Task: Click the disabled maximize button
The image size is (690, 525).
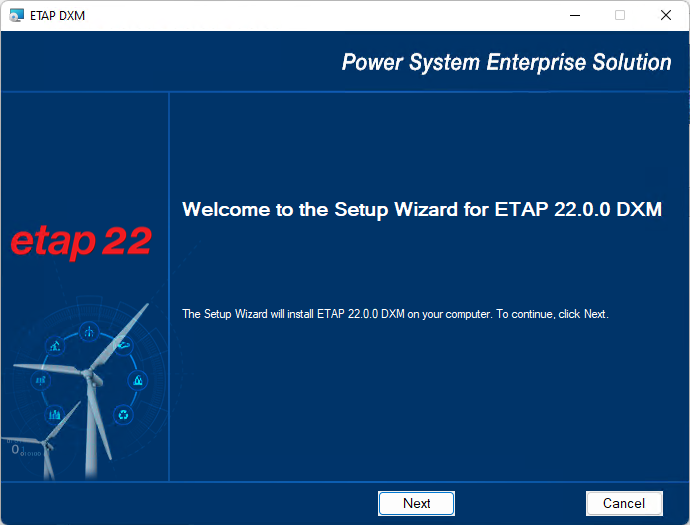Action: (x=620, y=15)
